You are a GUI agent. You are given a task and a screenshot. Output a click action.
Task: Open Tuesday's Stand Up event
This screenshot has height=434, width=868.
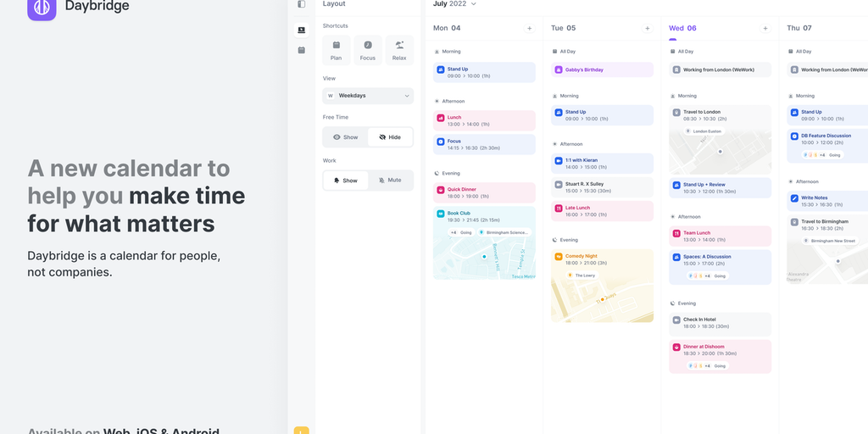tap(602, 115)
